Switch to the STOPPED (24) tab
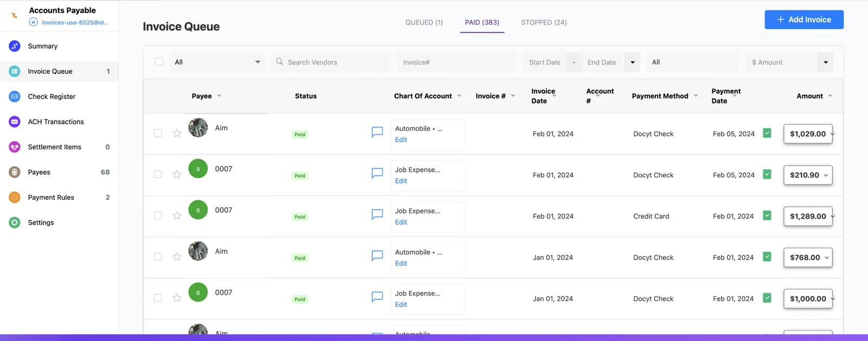Image resolution: width=868 pixels, height=341 pixels. coord(544,22)
